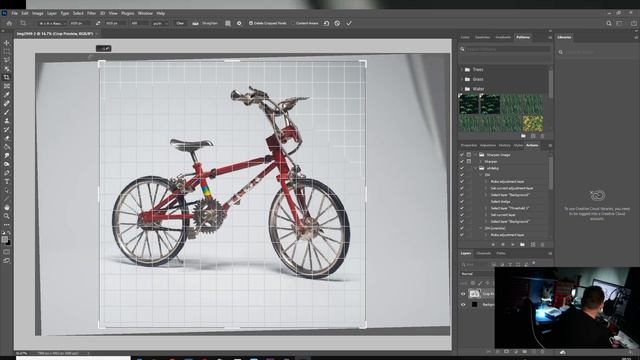
Task: Open the Window menu
Action: [x=145, y=13]
